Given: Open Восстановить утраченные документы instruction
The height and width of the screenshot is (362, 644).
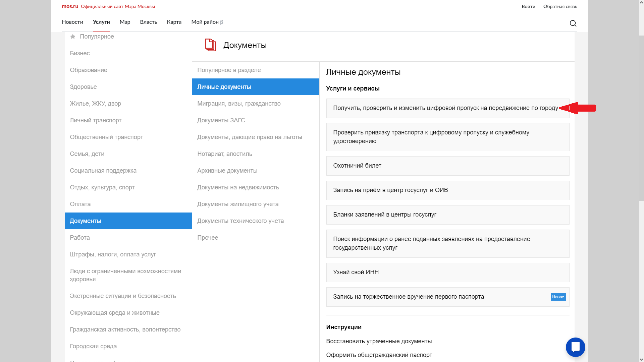Looking at the screenshot, I should click(379, 341).
